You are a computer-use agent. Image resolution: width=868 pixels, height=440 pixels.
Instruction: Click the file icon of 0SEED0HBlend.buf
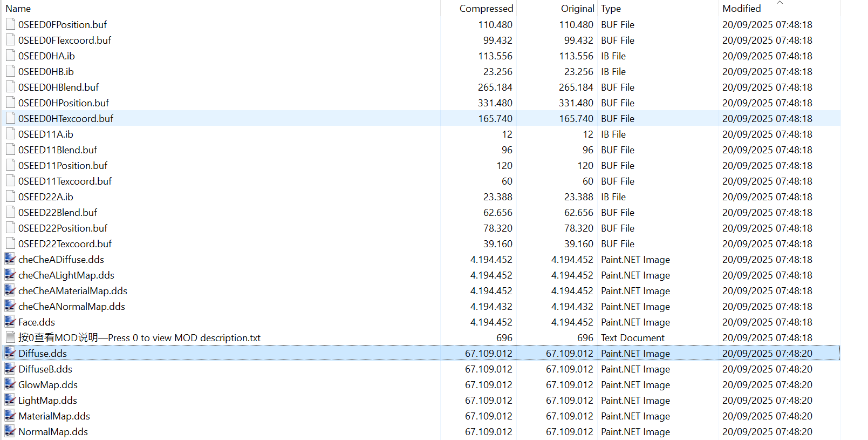pos(10,87)
